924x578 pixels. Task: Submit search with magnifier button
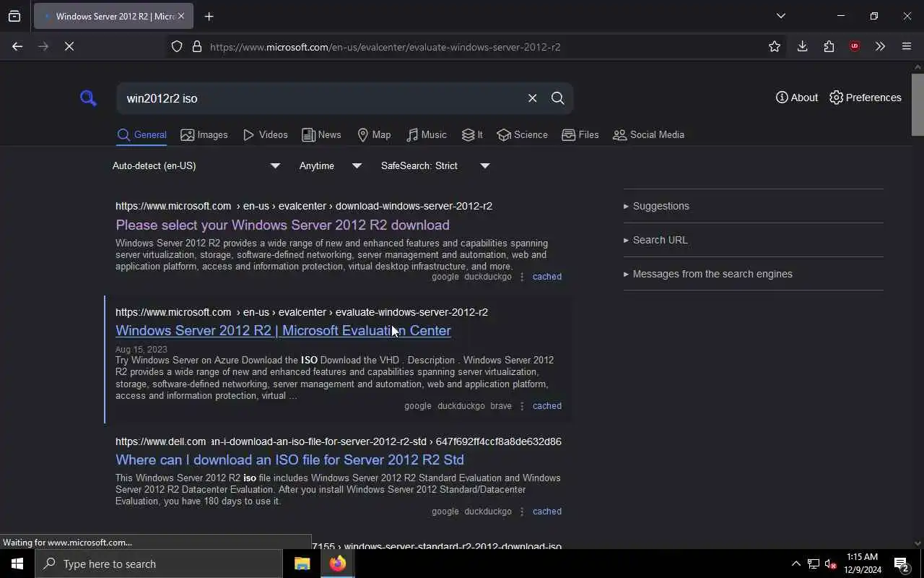click(x=557, y=98)
